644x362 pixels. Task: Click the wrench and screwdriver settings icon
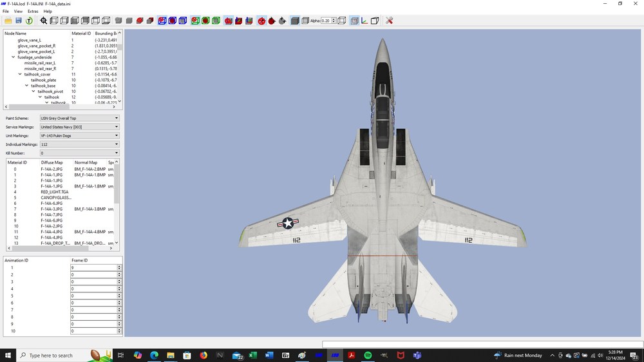tap(390, 21)
